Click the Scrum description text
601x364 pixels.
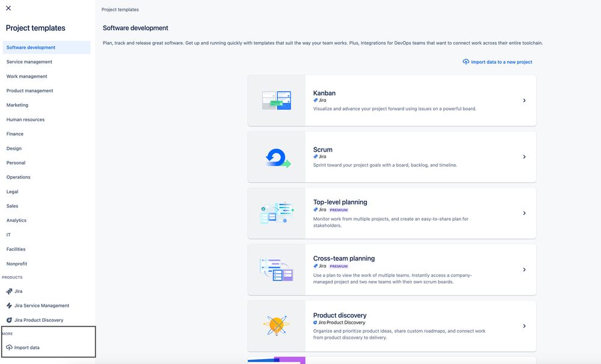point(385,165)
